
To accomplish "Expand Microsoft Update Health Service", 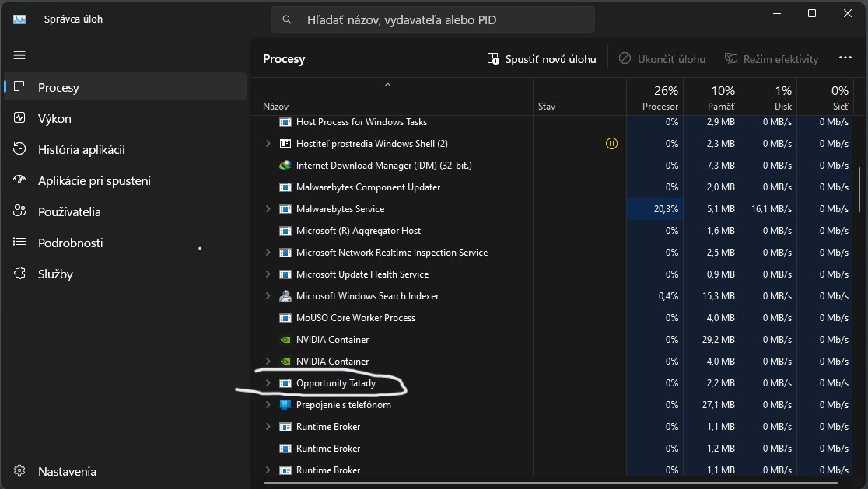I will point(268,274).
